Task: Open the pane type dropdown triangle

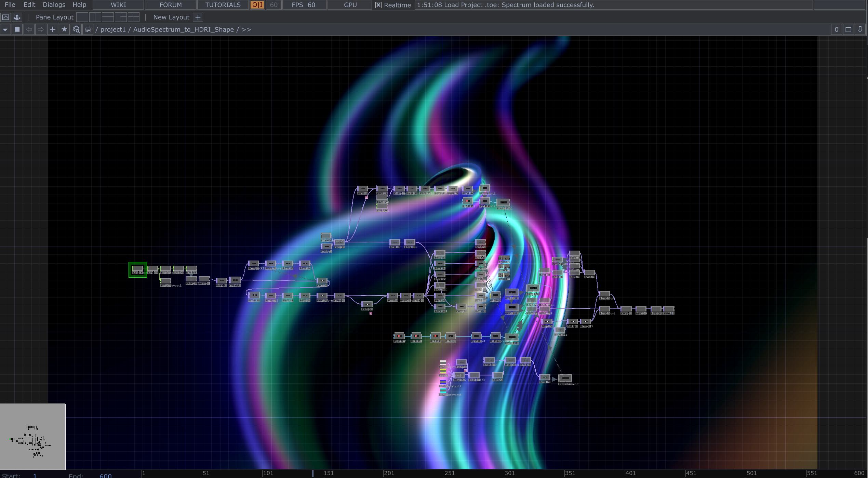Action: click(5, 29)
